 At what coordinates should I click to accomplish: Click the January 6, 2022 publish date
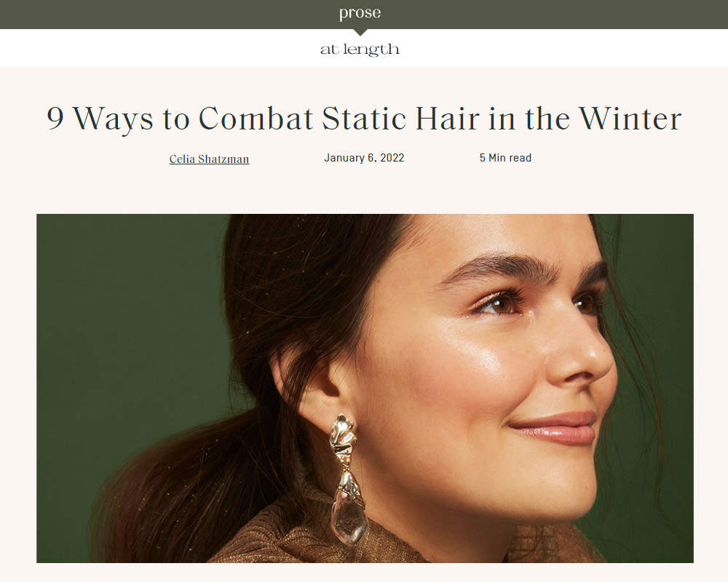(x=364, y=158)
